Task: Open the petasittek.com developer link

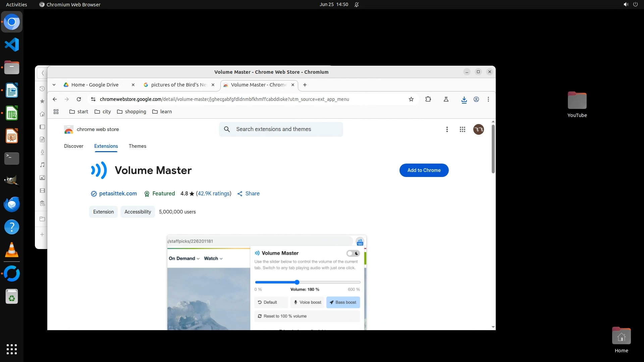Action: 118,193
